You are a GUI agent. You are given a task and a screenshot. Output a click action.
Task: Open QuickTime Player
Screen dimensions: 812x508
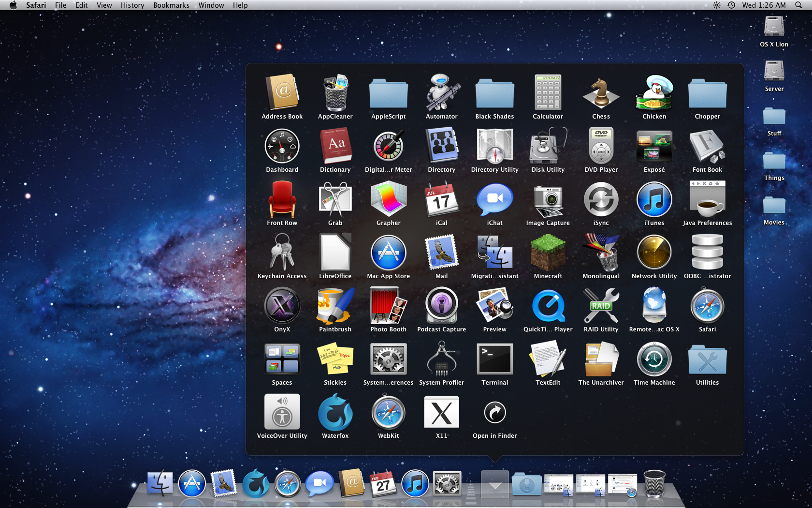pyautogui.click(x=548, y=305)
